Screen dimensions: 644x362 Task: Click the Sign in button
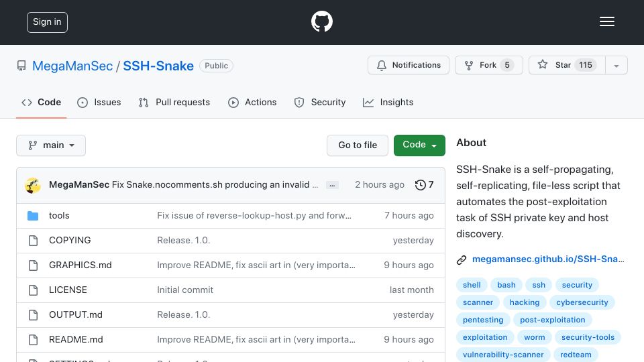point(47,22)
